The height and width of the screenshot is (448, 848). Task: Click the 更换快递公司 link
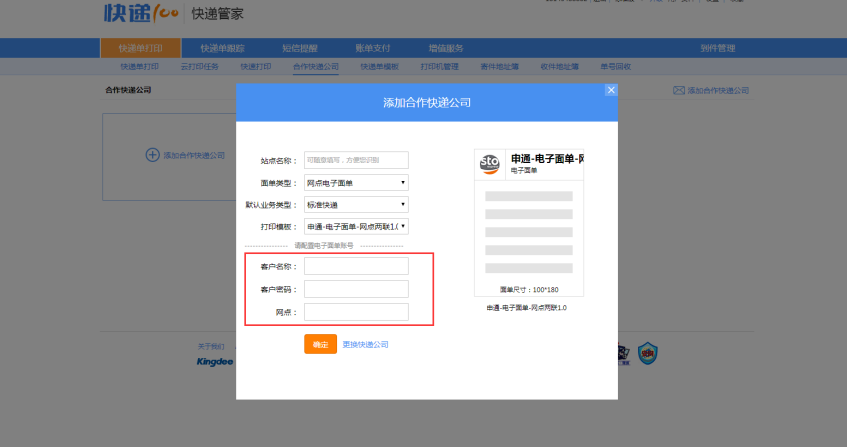tap(366, 344)
